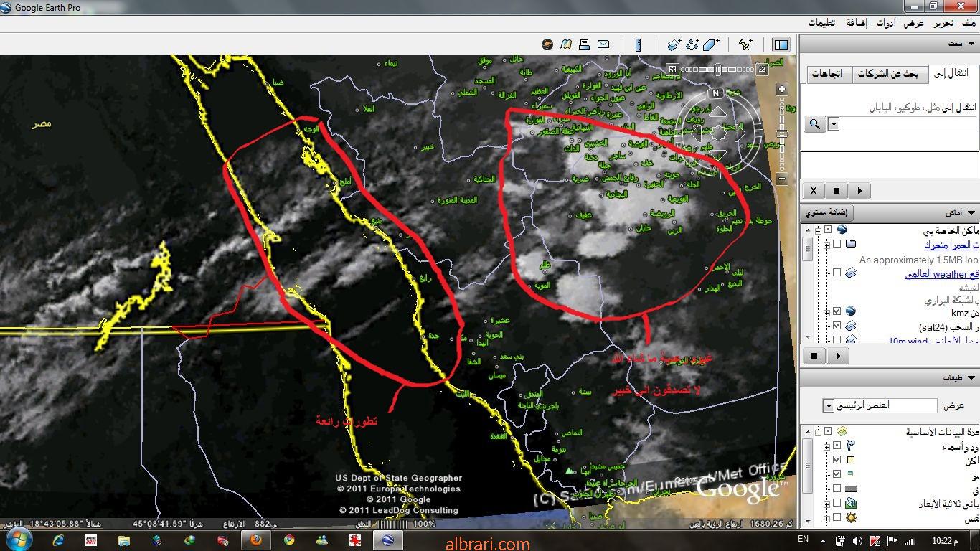The width and height of the screenshot is (980, 551).
Task: Click the Google Earth taskbar icon
Action: click(388, 540)
